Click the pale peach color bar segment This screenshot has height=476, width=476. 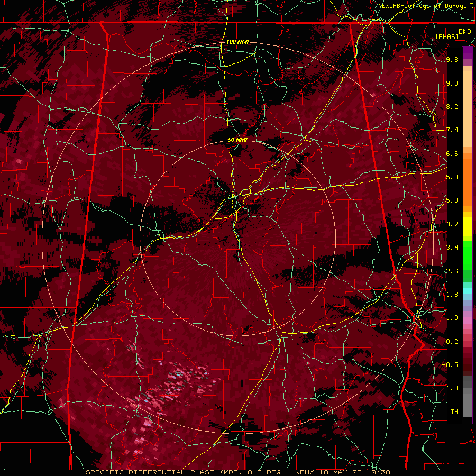click(467, 108)
